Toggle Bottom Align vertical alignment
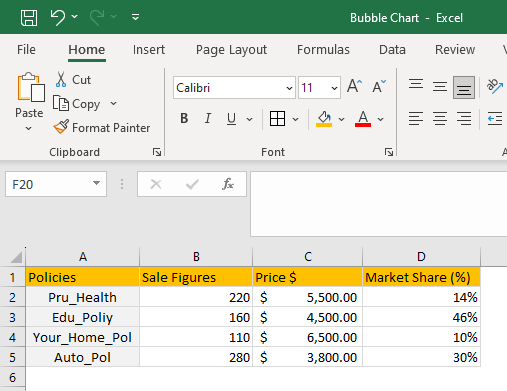Image resolution: width=507 pixels, height=391 pixels. pos(464,88)
